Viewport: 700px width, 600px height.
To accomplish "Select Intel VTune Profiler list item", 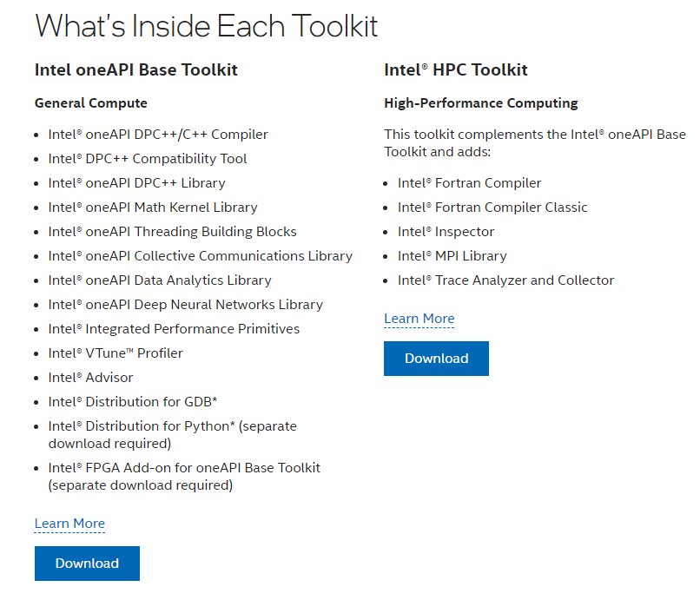I will [116, 353].
